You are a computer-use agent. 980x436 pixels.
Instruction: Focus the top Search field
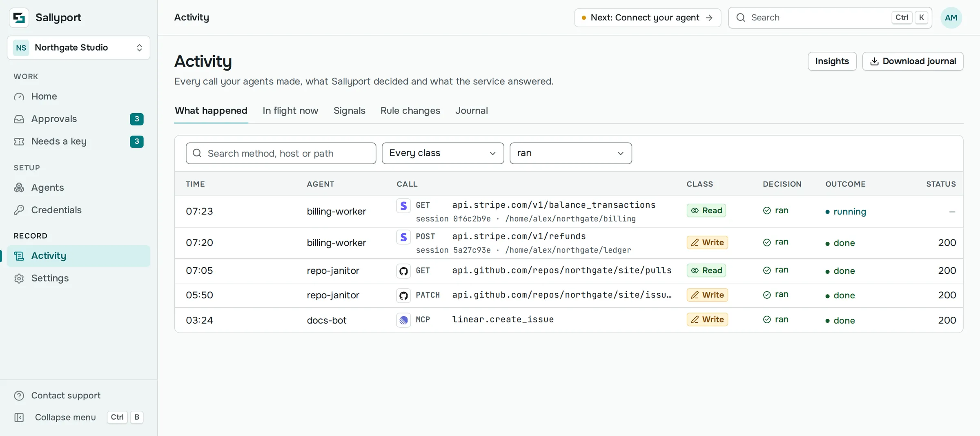[x=830, y=18]
